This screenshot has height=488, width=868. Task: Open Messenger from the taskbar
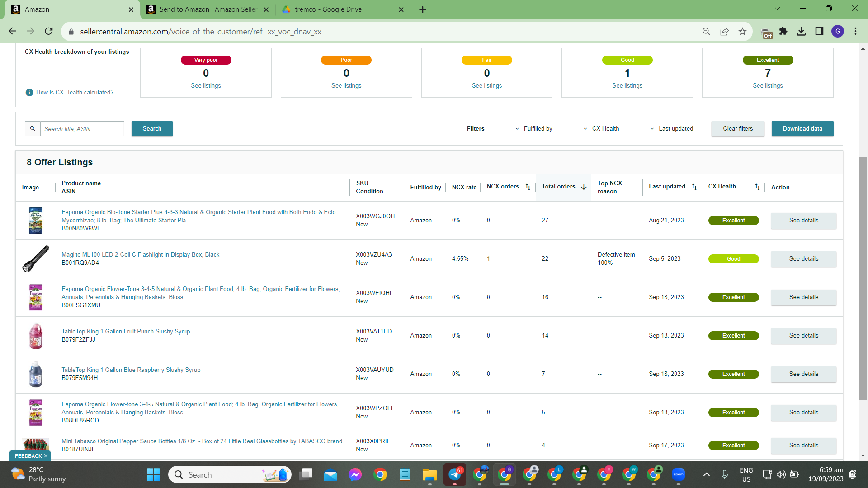click(355, 474)
